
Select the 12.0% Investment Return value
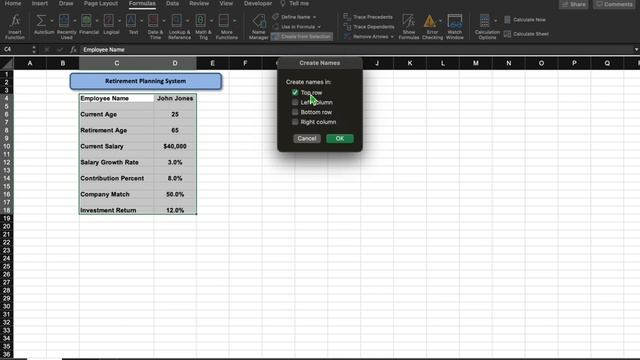coord(175,210)
